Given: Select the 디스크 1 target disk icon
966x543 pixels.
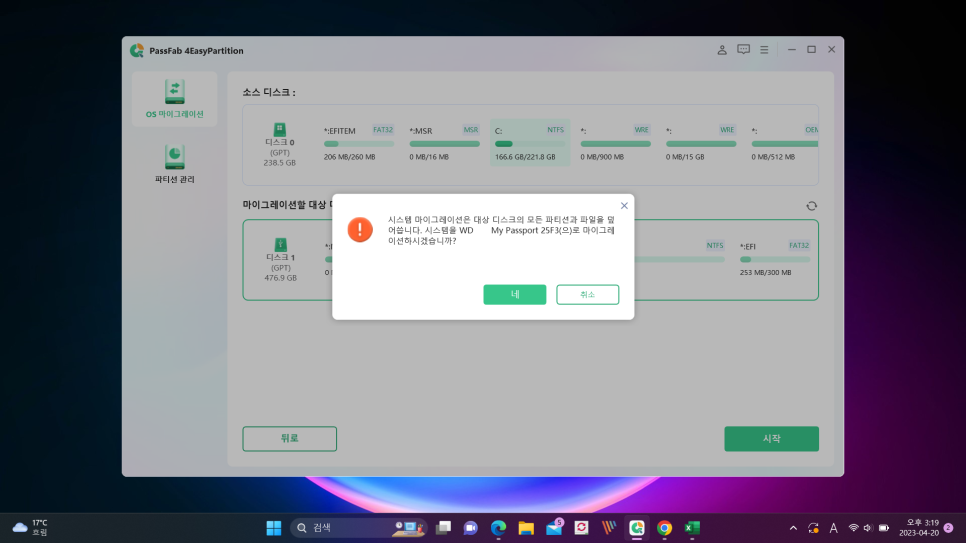Looking at the screenshot, I should click(x=280, y=245).
